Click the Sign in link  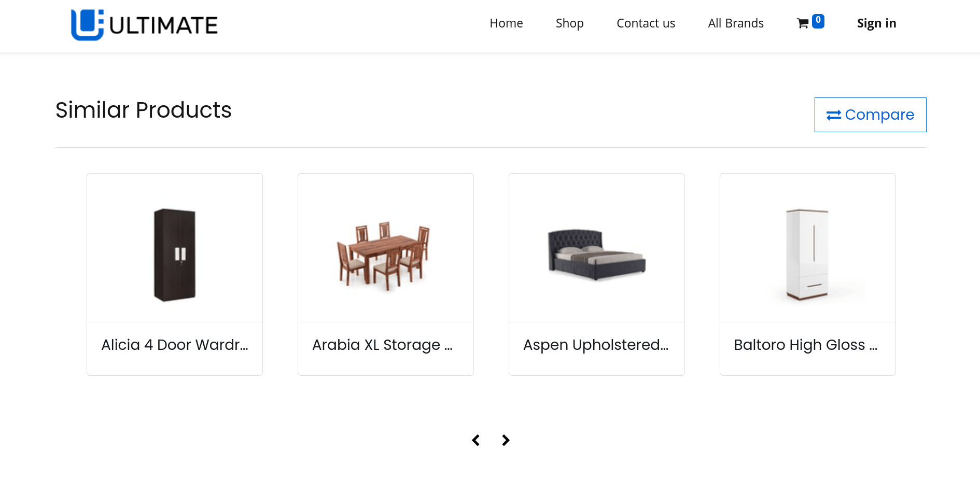pos(876,23)
